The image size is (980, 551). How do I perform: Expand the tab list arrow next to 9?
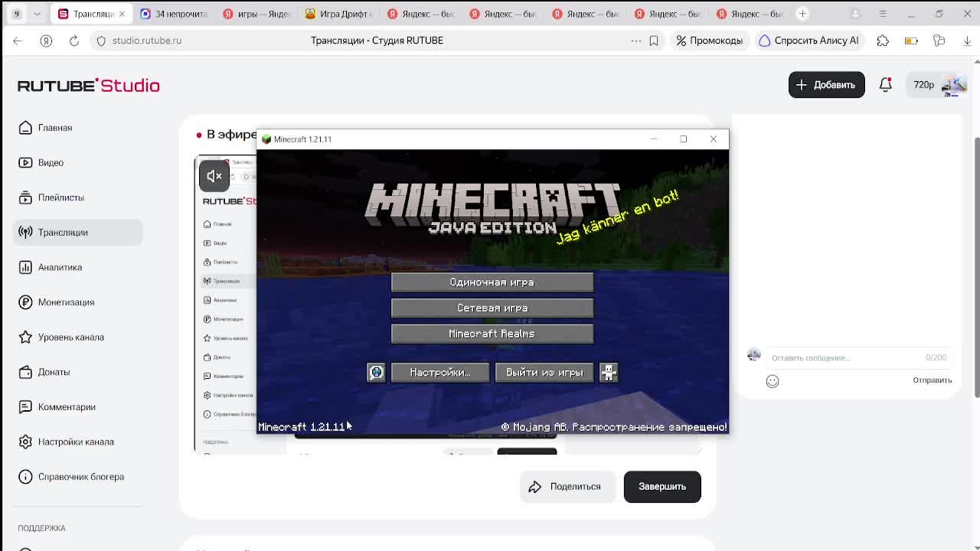tap(37, 14)
